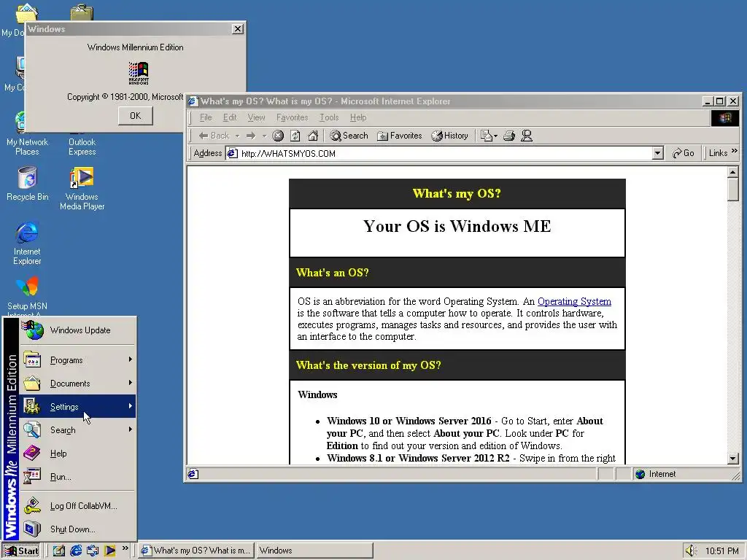Screen dimensions: 747x560
Task: Launch Internet Explorer from Quick Launch
Action: coord(76,551)
